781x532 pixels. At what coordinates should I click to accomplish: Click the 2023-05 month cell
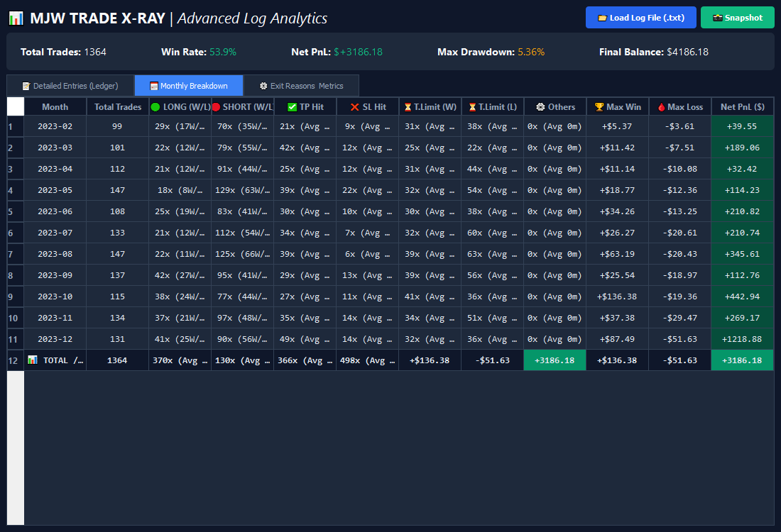(x=55, y=190)
